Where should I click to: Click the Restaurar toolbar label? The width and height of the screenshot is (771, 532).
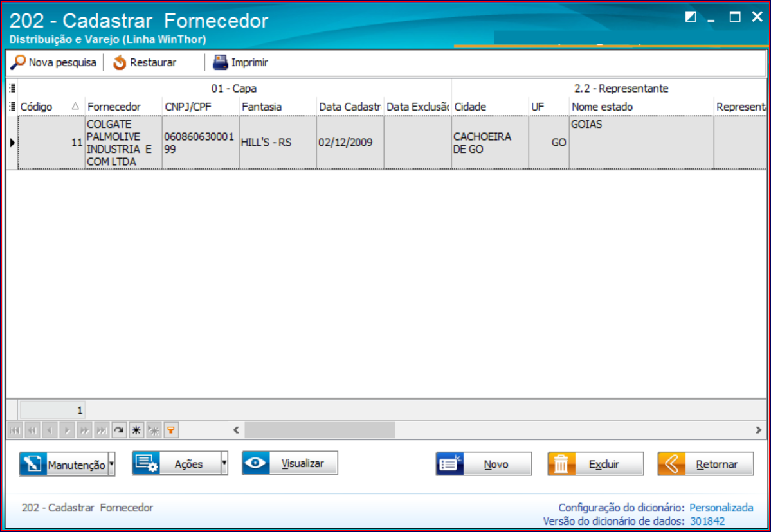point(153,63)
